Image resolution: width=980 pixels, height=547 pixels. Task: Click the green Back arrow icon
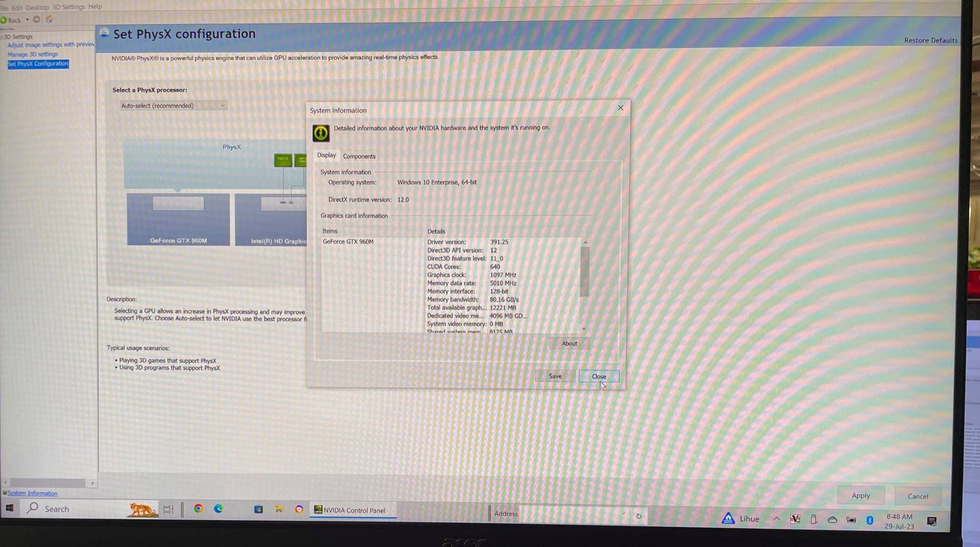coord(4,20)
